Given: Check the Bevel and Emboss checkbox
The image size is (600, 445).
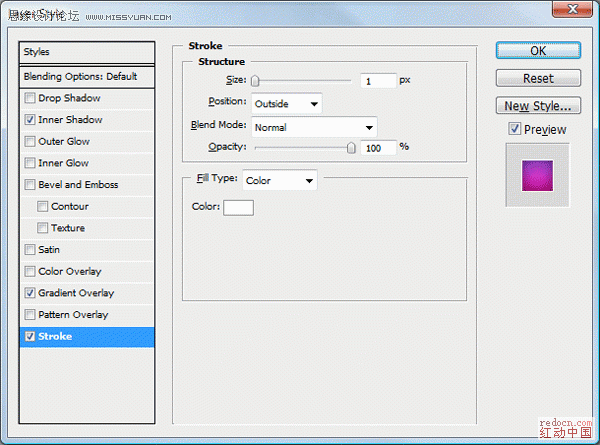Looking at the screenshot, I should click(x=29, y=185).
